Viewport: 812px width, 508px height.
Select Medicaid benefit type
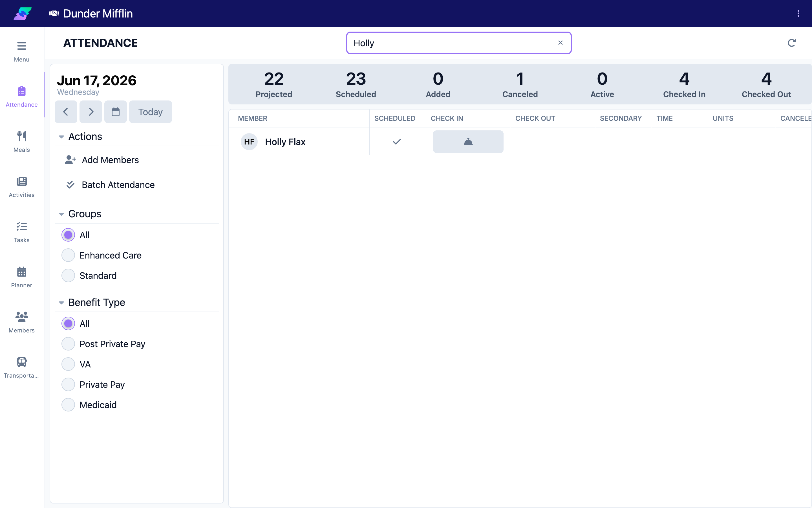[68, 405]
